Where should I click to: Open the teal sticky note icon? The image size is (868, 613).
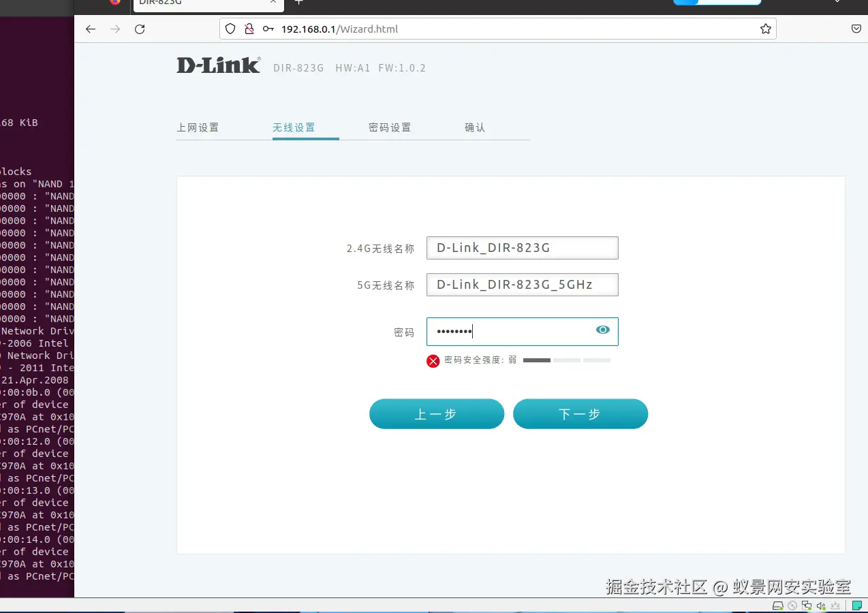857,606
